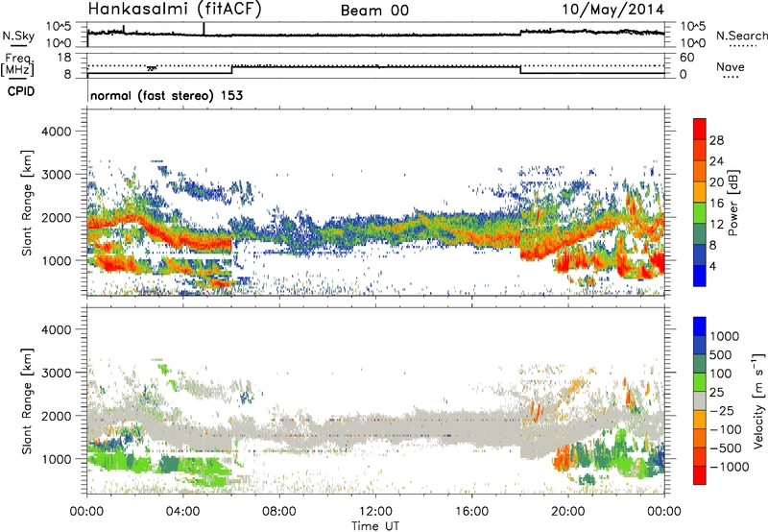Screen dimensions: 768x532
Task: Click the 16 tick on power colorbar
Action: (x=716, y=204)
